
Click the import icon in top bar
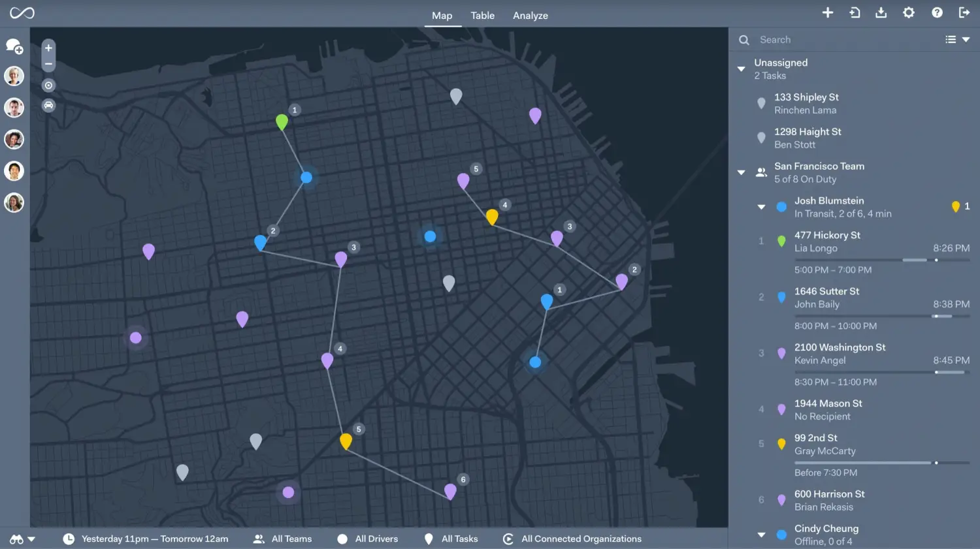point(855,12)
